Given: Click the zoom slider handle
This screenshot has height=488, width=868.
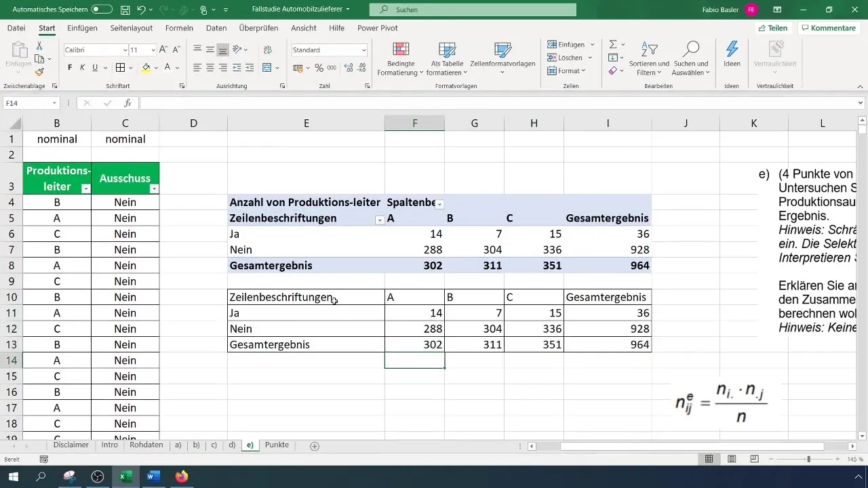Looking at the screenshot, I should tap(808, 459).
